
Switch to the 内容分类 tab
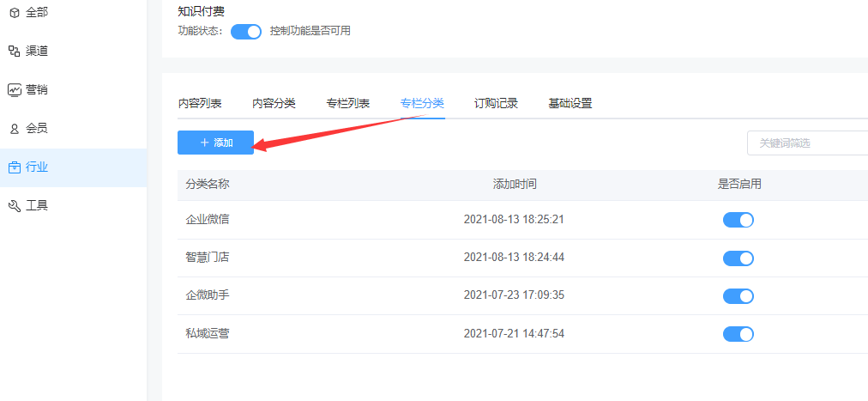coord(274,104)
